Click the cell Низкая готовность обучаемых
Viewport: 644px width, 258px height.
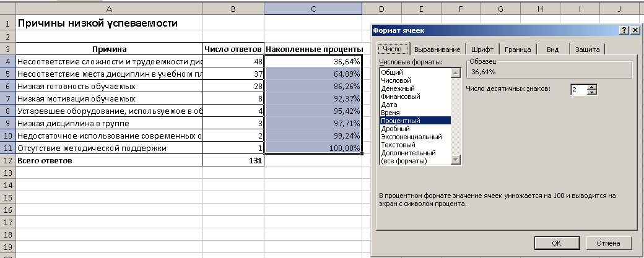point(109,86)
